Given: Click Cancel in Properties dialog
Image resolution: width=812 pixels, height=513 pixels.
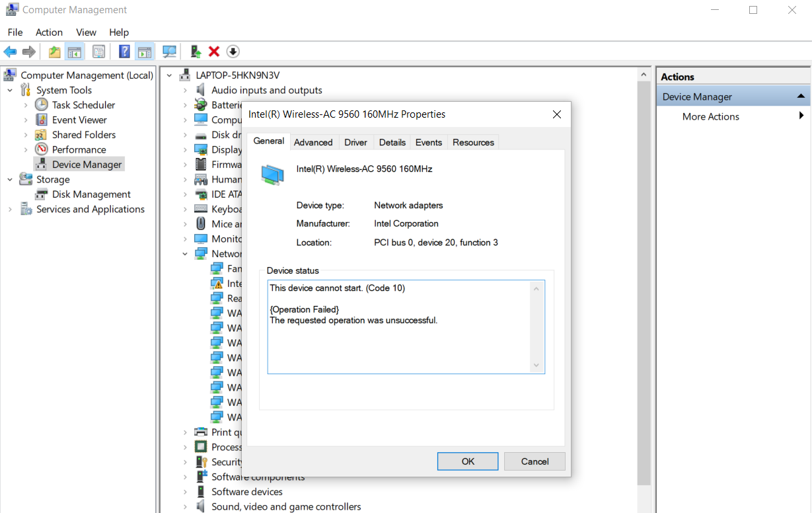Looking at the screenshot, I should pyautogui.click(x=535, y=461).
